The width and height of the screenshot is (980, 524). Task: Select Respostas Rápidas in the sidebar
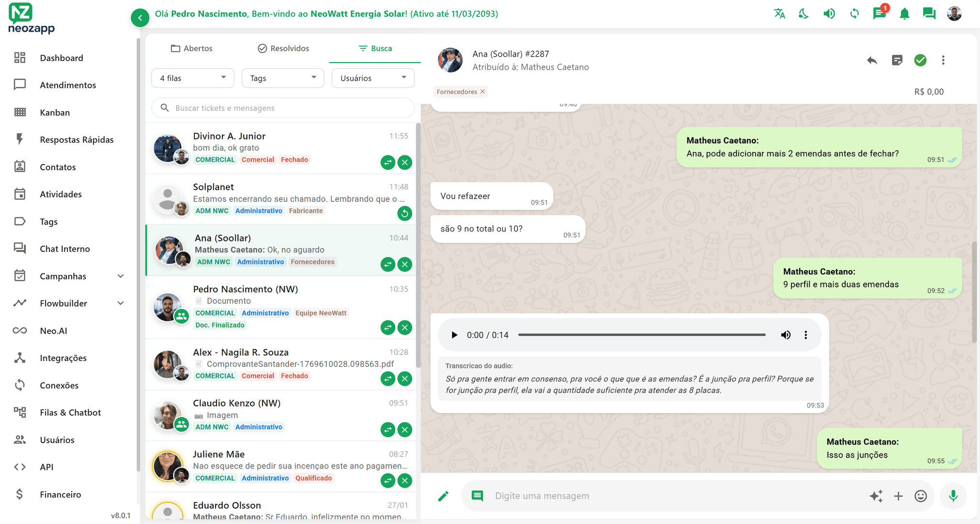click(76, 139)
